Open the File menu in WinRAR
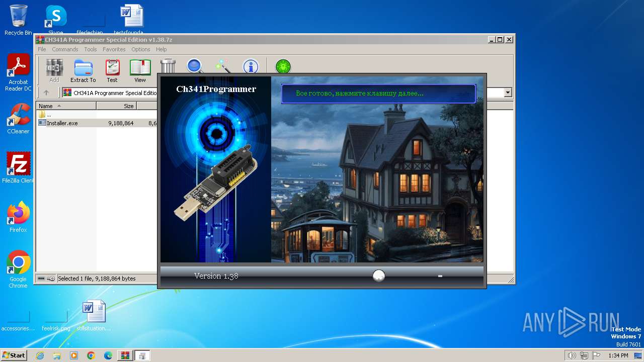644x362 pixels. tap(42, 49)
